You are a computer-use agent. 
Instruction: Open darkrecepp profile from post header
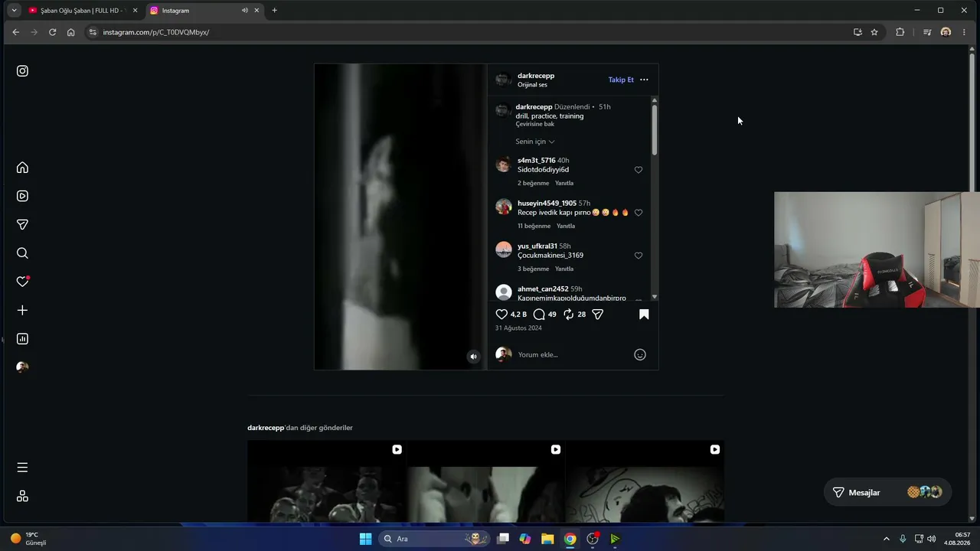pyautogui.click(x=536, y=76)
